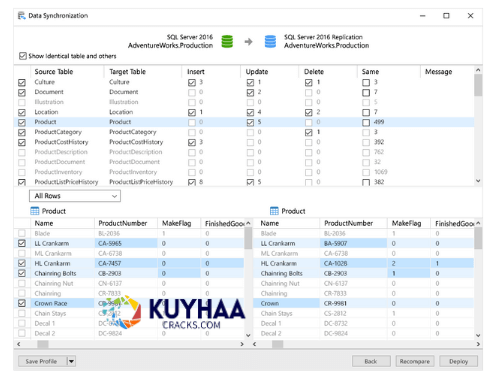The width and height of the screenshot is (494, 382).
Task: Uncheck the Location row checkbox
Action: click(x=22, y=112)
